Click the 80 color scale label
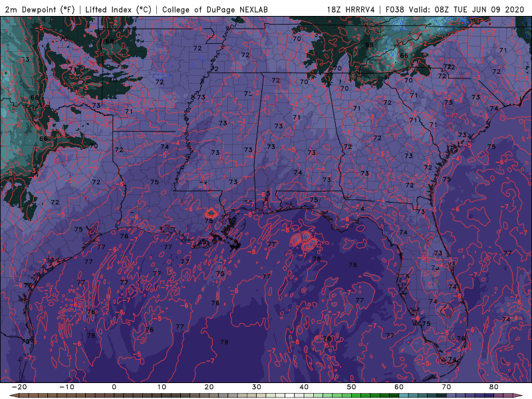The width and height of the screenshot is (532, 399). coord(494,387)
